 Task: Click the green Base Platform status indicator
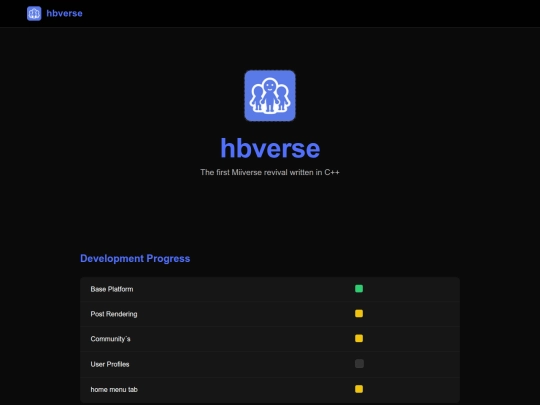tap(359, 289)
